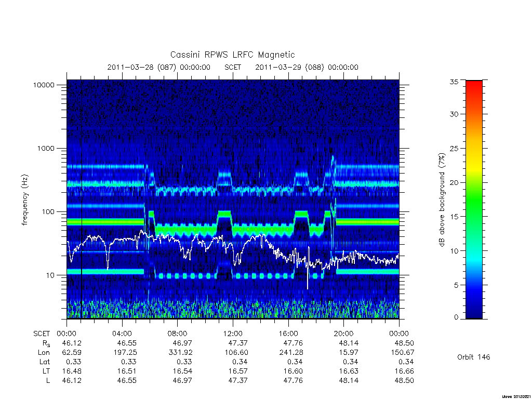Click L row value "47.76"
This screenshot has width=532, height=399.
pos(293,381)
